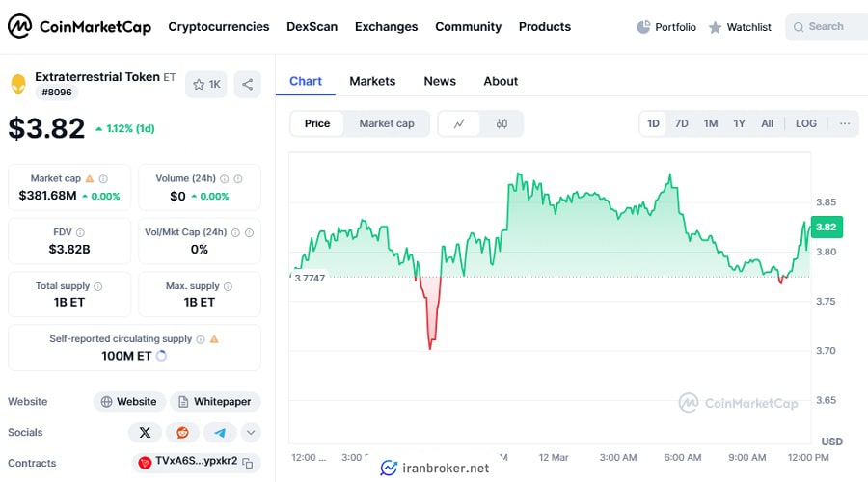The height and width of the screenshot is (482, 868).
Task: Click the 1.12% (1d) change indicator
Action: point(125,128)
